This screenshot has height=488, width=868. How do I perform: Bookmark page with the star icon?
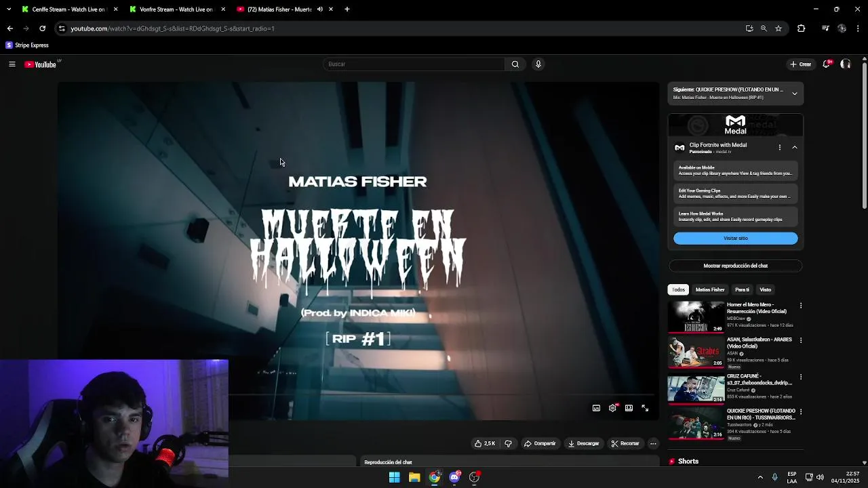click(778, 28)
